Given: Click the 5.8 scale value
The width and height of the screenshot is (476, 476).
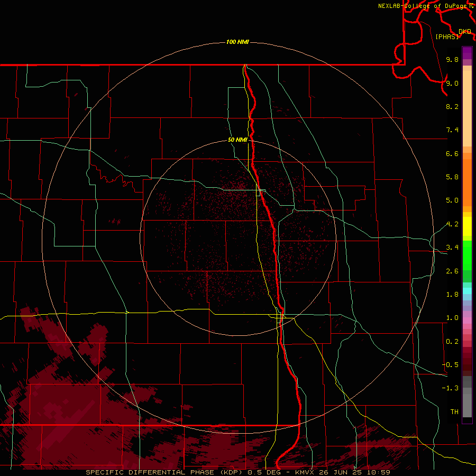Looking at the screenshot, I should tap(452, 177).
